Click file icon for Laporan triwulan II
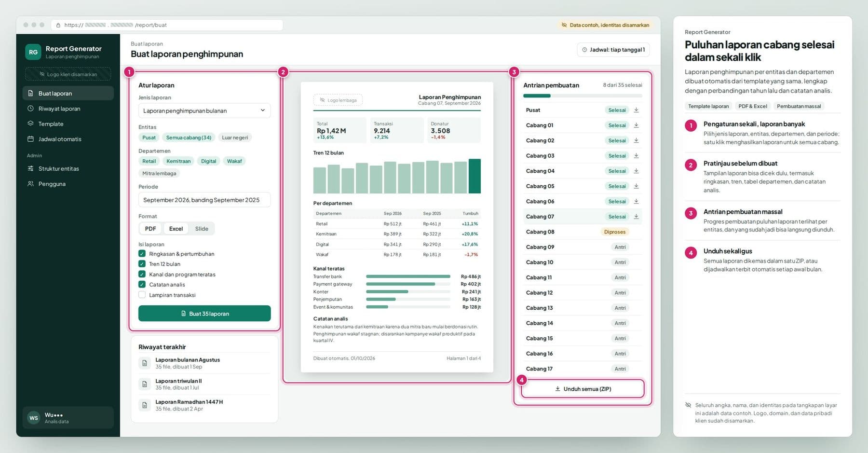Screen dimensions: 868x453 pos(144,384)
